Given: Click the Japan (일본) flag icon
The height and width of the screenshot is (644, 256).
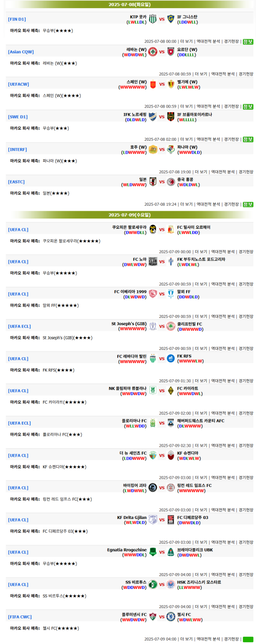Looking at the screenshot, I should point(153,182).
